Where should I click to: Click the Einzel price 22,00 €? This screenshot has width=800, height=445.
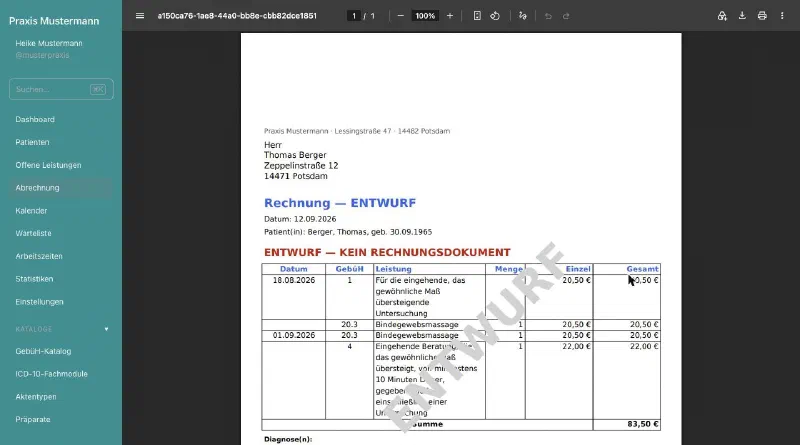click(577, 346)
